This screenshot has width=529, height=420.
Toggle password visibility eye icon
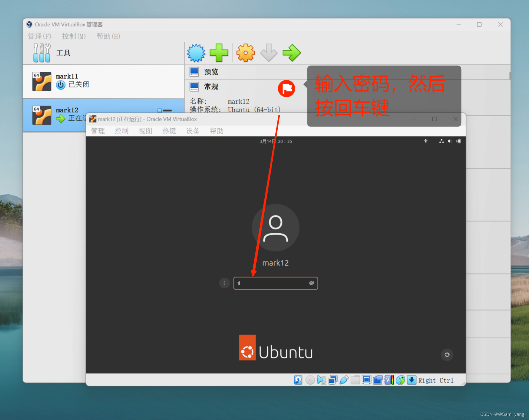tap(311, 283)
